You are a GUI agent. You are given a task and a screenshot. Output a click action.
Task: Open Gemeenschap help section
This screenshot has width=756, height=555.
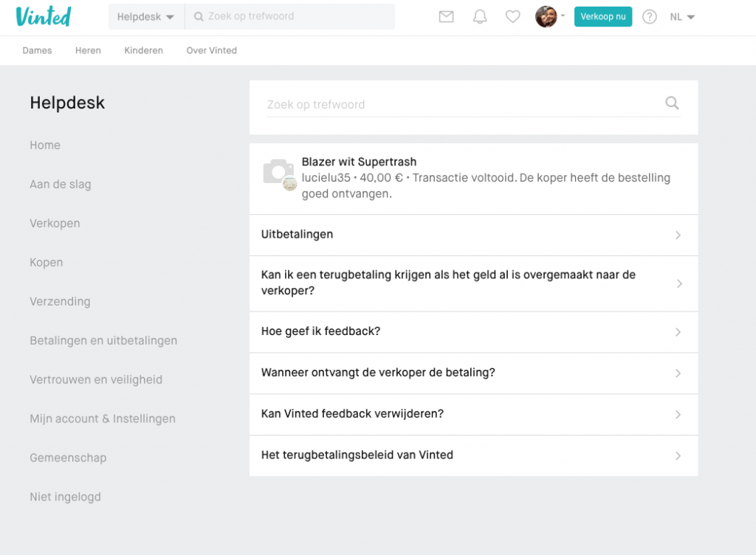68,457
